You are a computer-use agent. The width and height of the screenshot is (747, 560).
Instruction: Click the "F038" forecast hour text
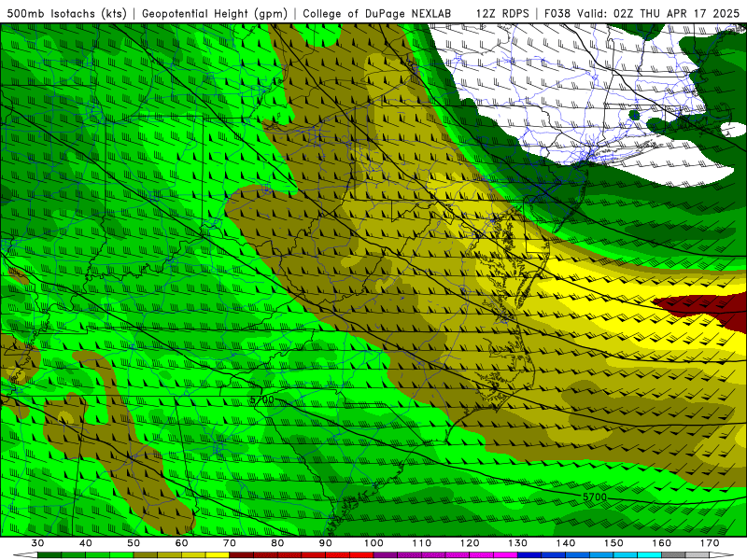point(557,14)
